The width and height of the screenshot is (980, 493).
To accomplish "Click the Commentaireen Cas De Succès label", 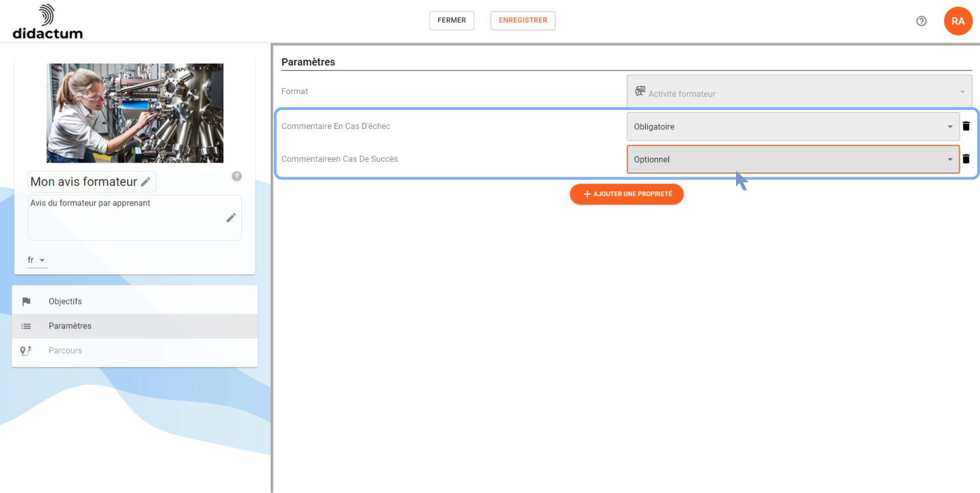I will (340, 159).
